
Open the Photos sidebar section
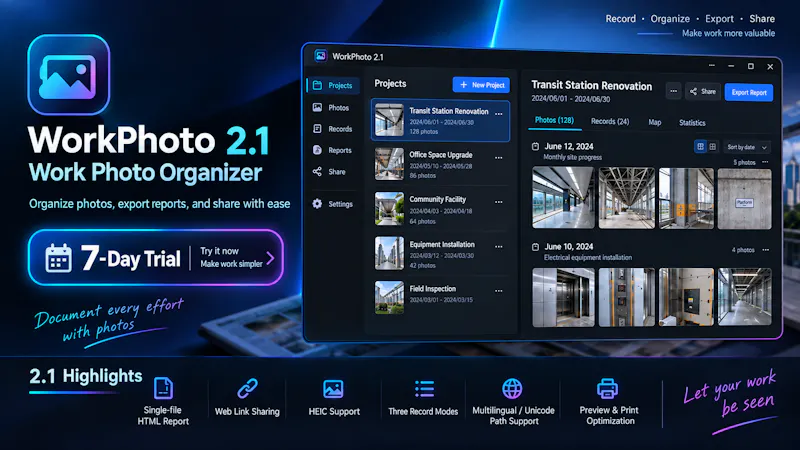point(331,108)
